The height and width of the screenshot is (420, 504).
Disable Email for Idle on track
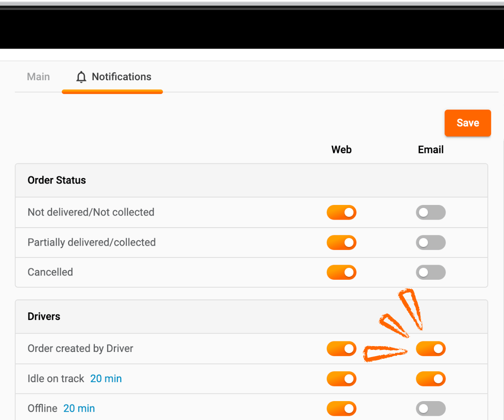(430, 379)
